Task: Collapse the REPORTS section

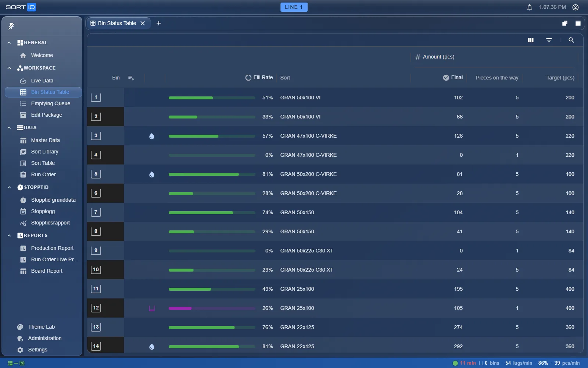Action: pos(9,236)
